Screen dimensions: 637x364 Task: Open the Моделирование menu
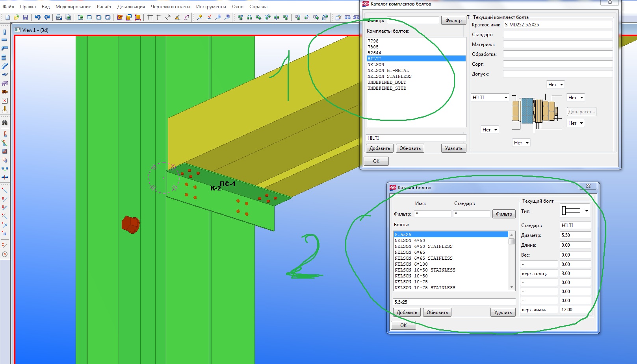(x=73, y=7)
